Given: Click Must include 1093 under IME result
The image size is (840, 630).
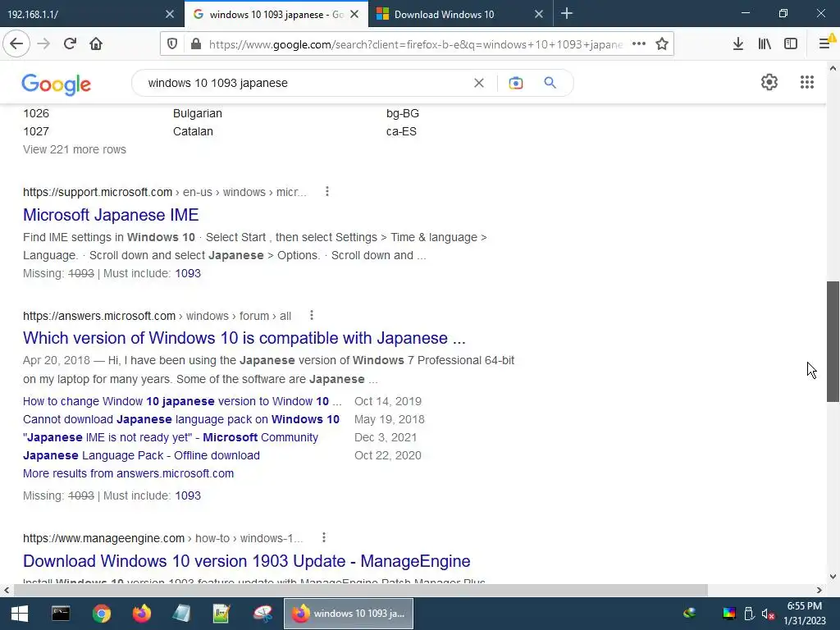Looking at the screenshot, I should tap(188, 273).
